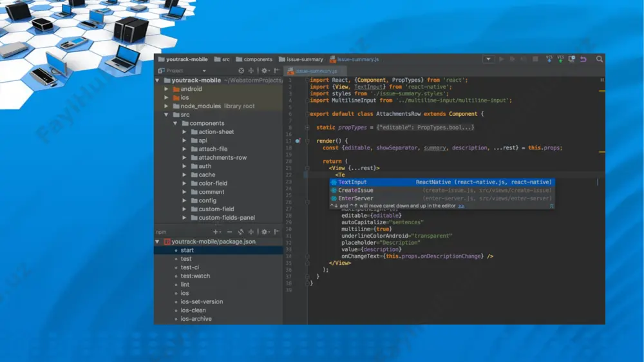Select TextInput completion suggestion
Viewport: 644px width, 362px height.
click(x=442, y=182)
